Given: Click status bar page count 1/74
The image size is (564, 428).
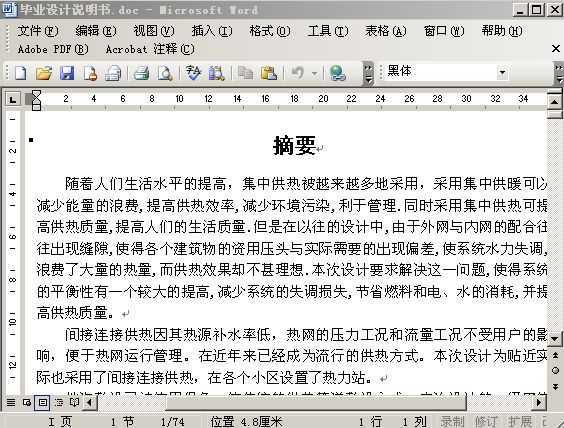Looking at the screenshot, I should pyautogui.click(x=173, y=421).
